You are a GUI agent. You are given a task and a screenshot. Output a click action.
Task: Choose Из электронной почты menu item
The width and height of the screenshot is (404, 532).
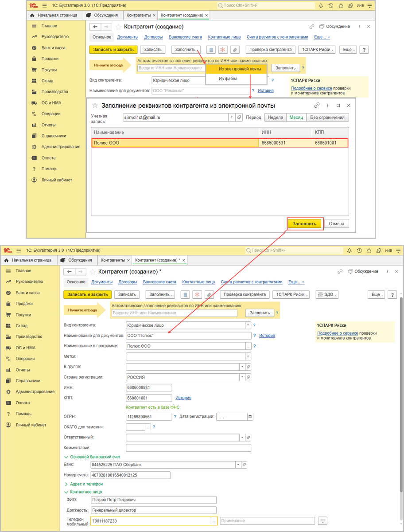coord(237,69)
